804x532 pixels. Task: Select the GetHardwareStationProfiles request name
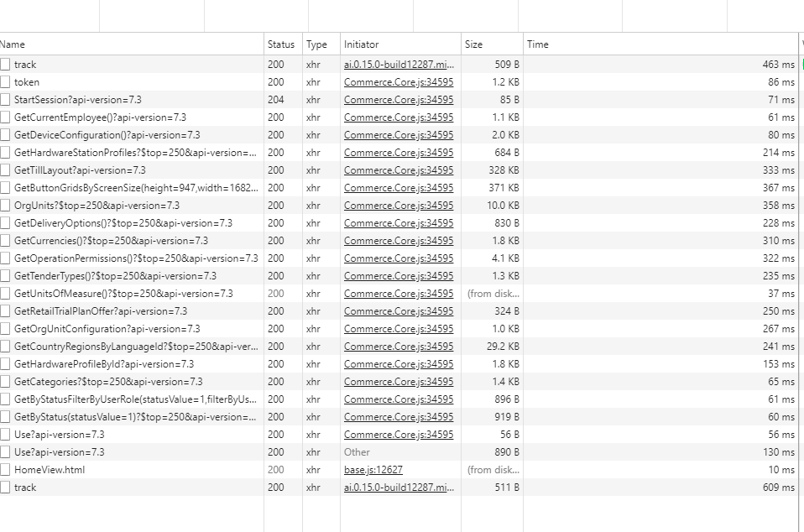135,153
